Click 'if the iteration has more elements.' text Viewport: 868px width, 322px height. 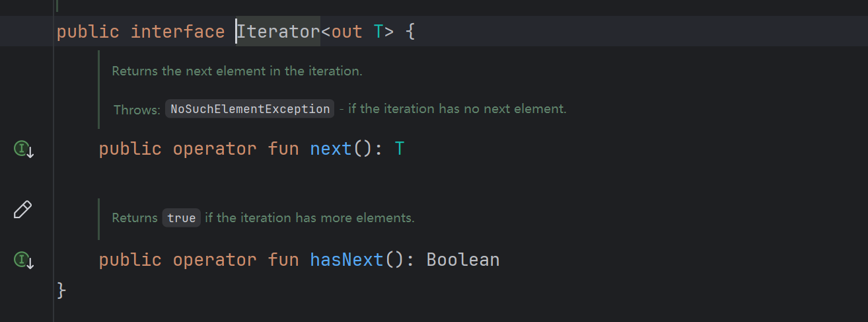point(310,218)
